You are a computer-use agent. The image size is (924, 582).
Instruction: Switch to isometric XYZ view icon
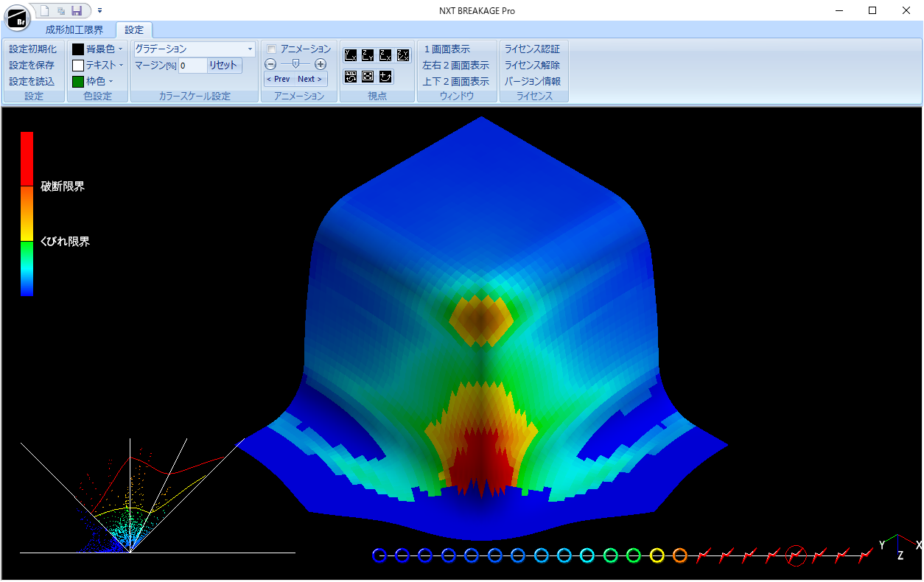click(x=403, y=55)
